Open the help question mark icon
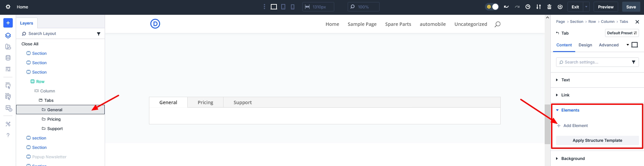Viewport: 644px width, 166px height. coord(8,135)
